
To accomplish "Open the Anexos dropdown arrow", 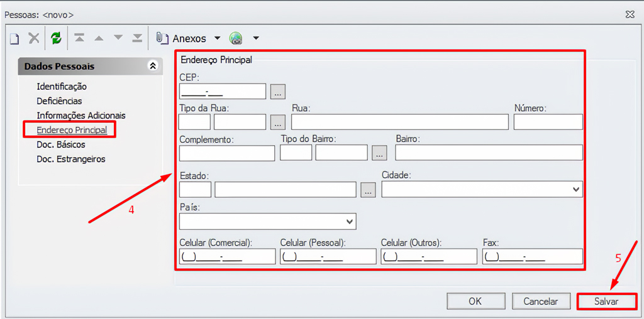I will (x=217, y=38).
